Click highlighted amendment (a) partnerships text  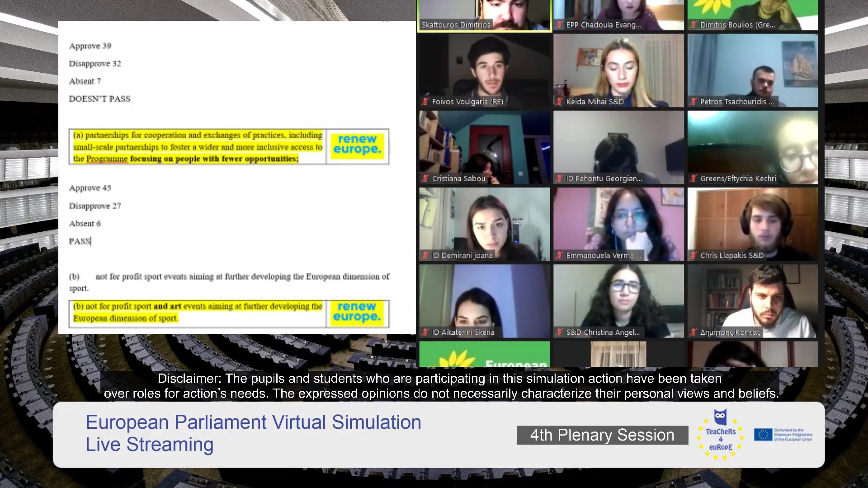(198, 147)
